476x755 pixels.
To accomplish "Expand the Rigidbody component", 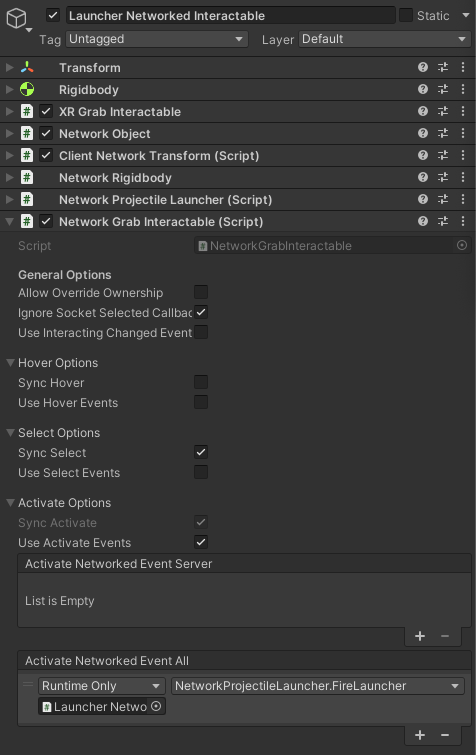I will click(9, 89).
